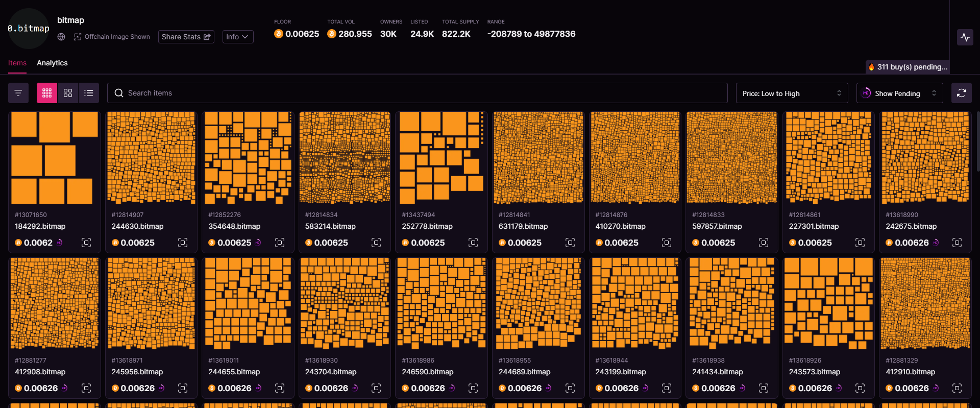The height and width of the screenshot is (408, 980).
Task: Select 243704.bitmap with scan icon
Action: pos(376,388)
